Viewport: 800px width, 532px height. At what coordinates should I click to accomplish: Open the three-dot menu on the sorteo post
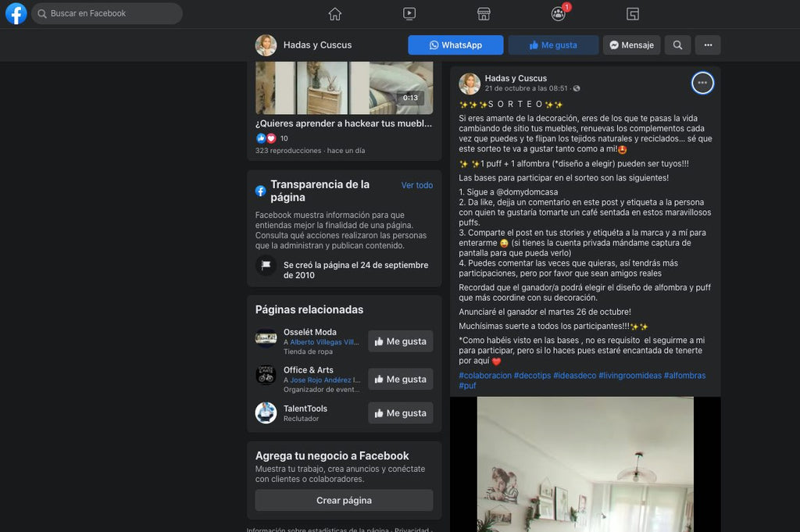coord(702,83)
